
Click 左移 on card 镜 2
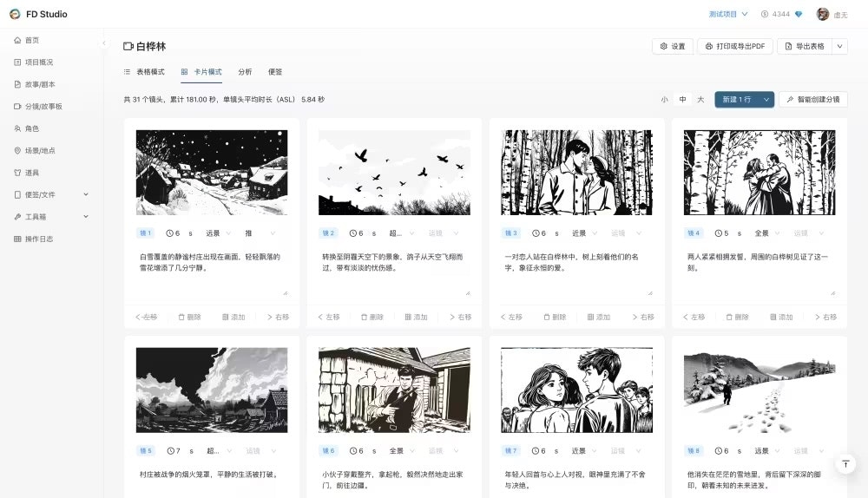click(329, 317)
